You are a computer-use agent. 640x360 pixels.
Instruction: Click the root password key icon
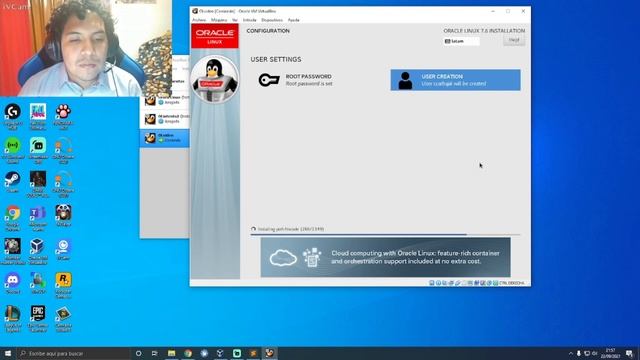(x=269, y=80)
